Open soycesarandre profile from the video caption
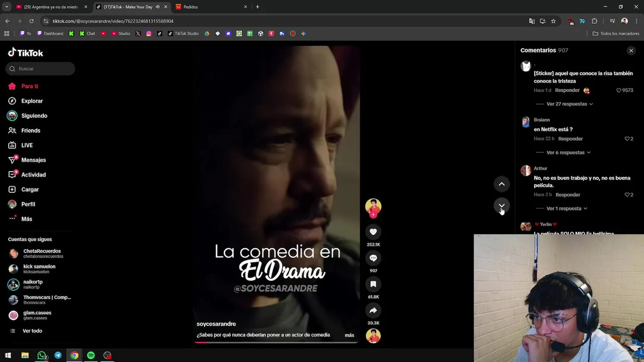This screenshot has height=362, width=644. tap(216, 324)
